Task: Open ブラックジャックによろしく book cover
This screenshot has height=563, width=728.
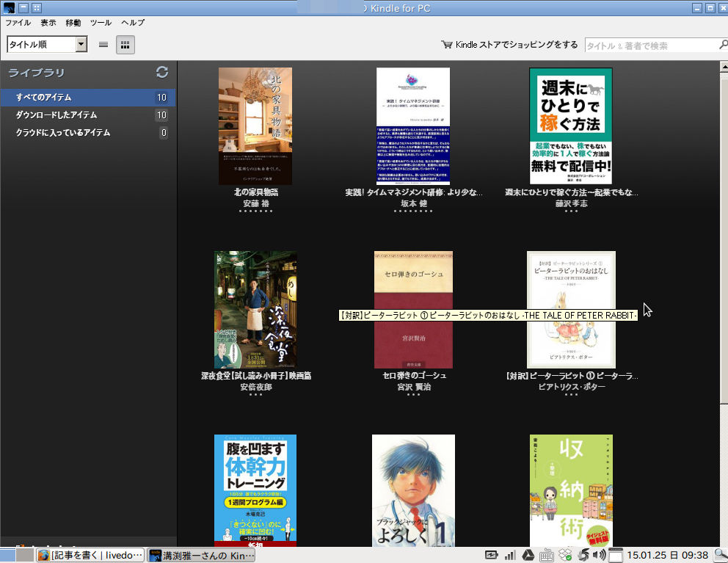Action: pyautogui.click(x=413, y=490)
